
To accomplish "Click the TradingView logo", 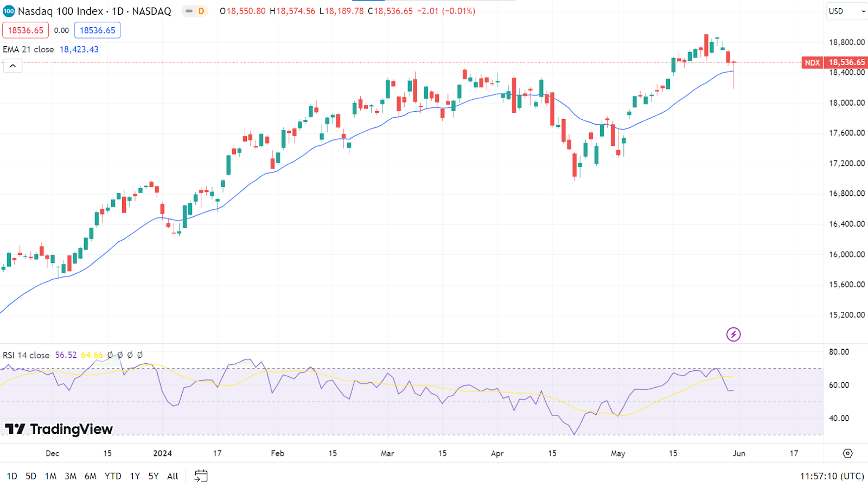I will pos(59,429).
